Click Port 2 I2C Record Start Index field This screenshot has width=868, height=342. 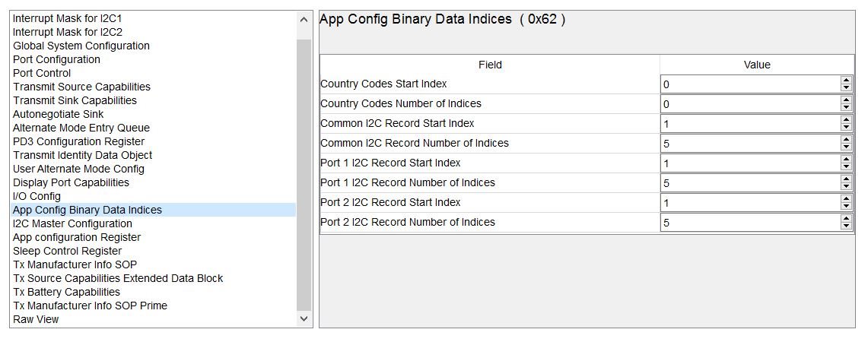click(751, 203)
